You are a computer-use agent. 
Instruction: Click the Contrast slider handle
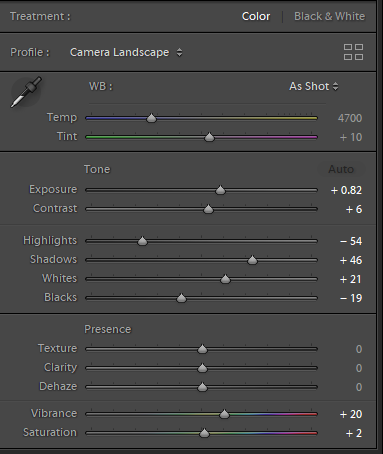208,209
